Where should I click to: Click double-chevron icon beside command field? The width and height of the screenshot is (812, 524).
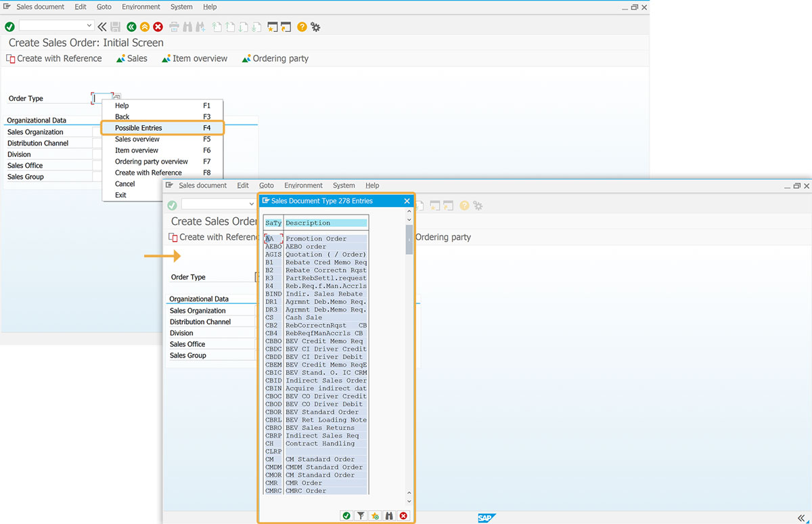102,26
